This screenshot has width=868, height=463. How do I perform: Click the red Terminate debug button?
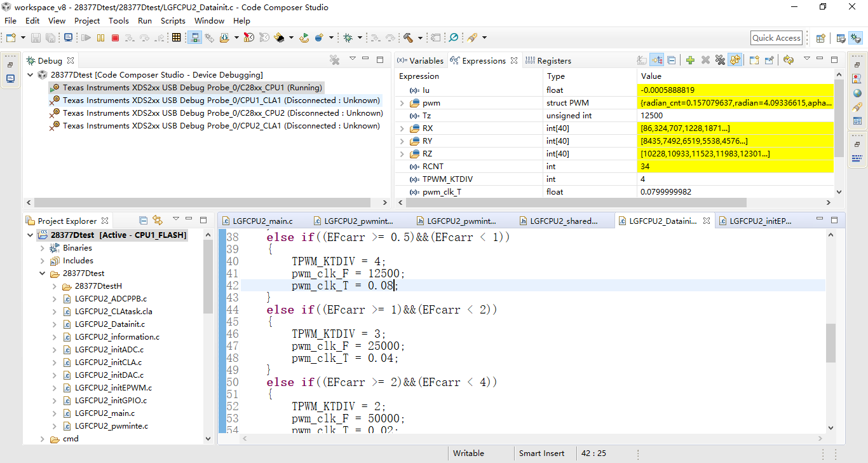(x=115, y=38)
